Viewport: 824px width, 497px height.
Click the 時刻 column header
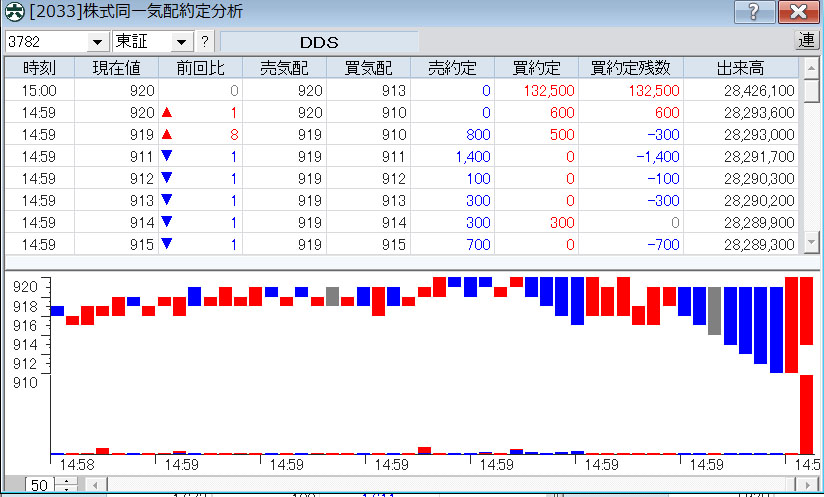tap(40, 68)
